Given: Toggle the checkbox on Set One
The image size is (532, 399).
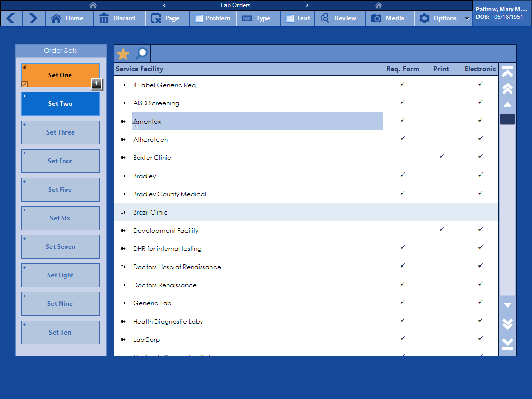Looking at the screenshot, I should click(24, 84).
